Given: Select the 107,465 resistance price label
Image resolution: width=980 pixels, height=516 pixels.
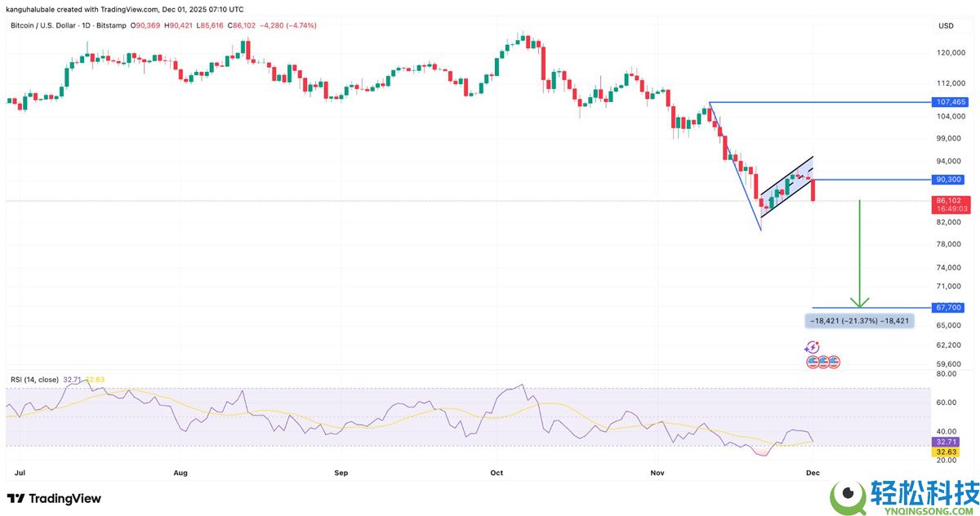Looking at the screenshot, I should (x=949, y=102).
